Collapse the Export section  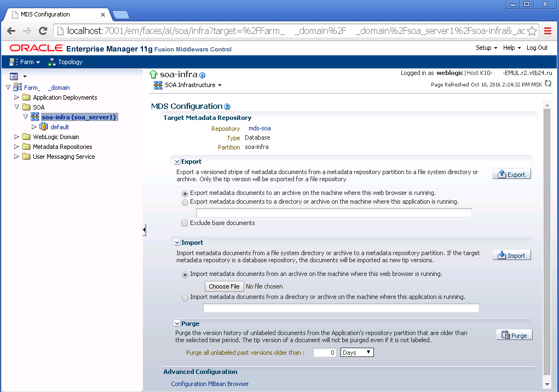(177, 162)
